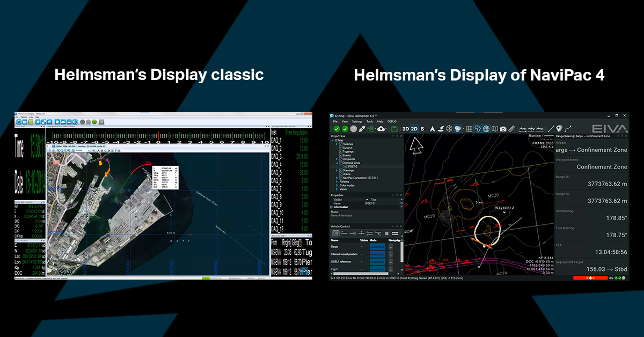This screenshot has height=337, width=644.
Task: Open the DEBUG menu
Action: coord(392,122)
